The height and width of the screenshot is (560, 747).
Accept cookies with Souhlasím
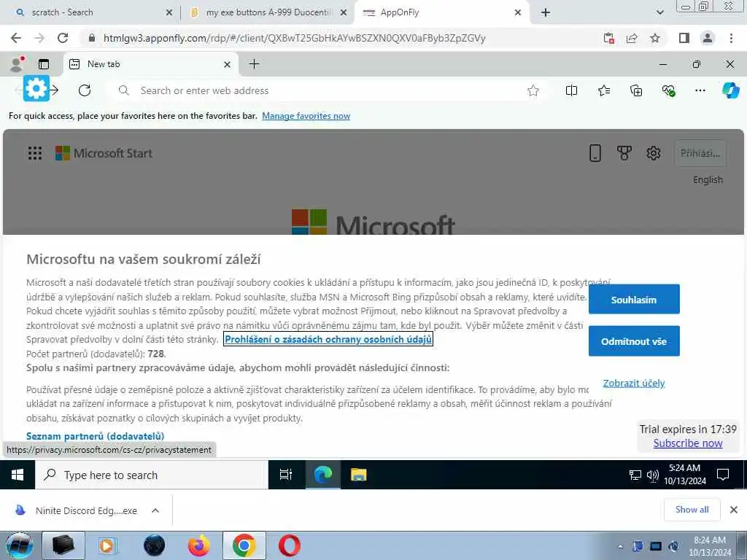click(x=634, y=299)
